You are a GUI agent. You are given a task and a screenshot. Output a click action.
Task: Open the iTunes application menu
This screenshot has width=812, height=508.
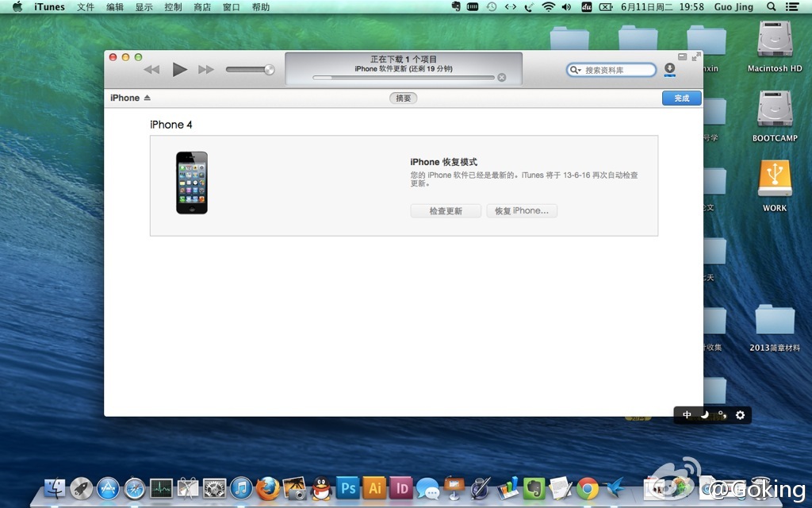[50, 6]
